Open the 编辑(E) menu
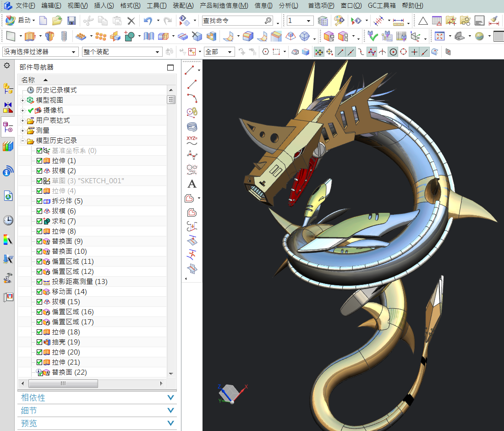 pyautogui.click(x=51, y=5)
